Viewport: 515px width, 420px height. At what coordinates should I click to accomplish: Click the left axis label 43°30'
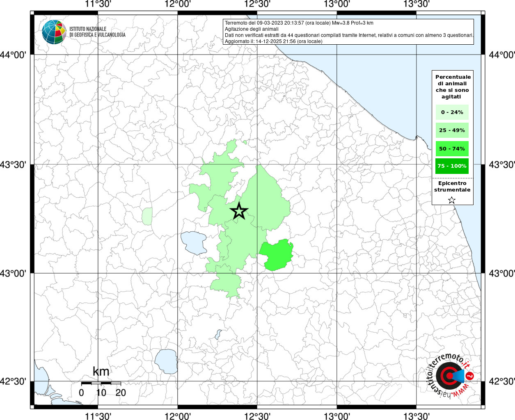pyautogui.click(x=13, y=165)
